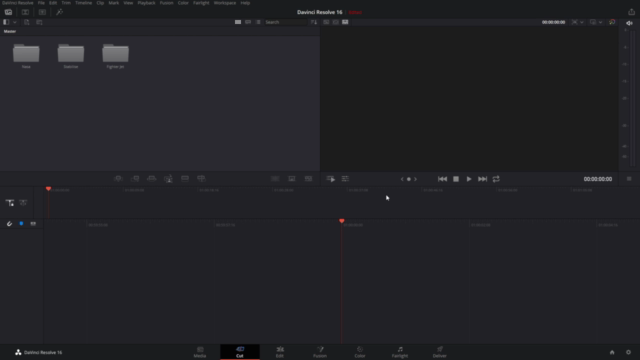Viewport: 640px width, 360px height.
Task: Click the Source Overwrite edit icon
Action: coord(201,179)
